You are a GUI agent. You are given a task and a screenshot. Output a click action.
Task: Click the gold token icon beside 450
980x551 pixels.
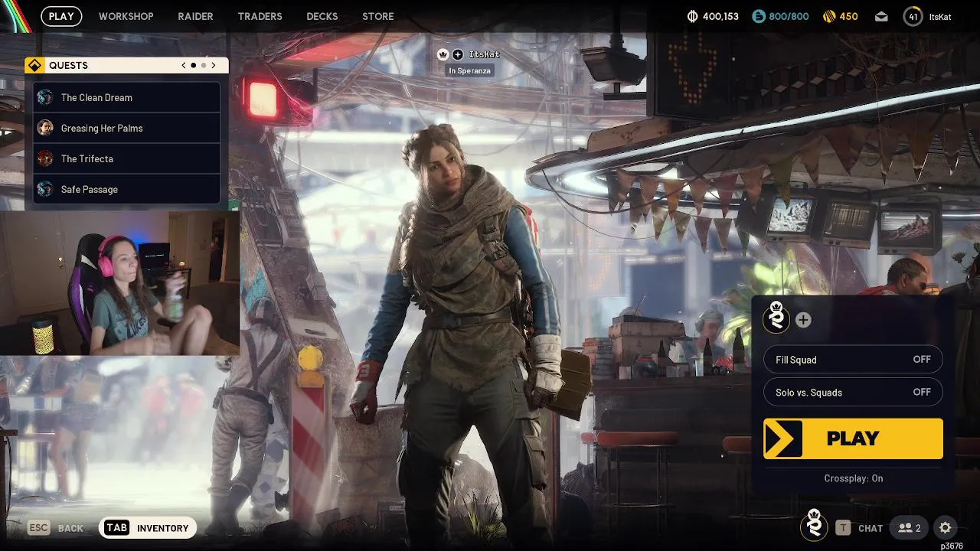[828, 16]
